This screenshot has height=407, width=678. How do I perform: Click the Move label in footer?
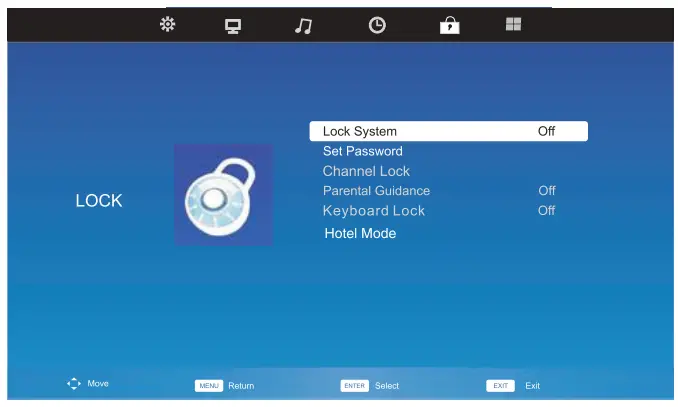pos(98,384)
